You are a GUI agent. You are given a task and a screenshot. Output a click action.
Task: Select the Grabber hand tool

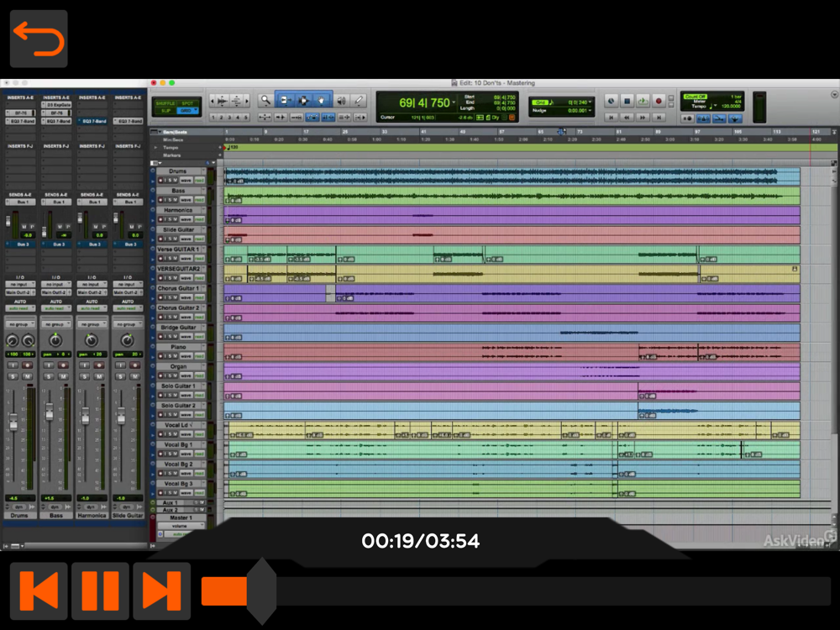click(321, 101)
